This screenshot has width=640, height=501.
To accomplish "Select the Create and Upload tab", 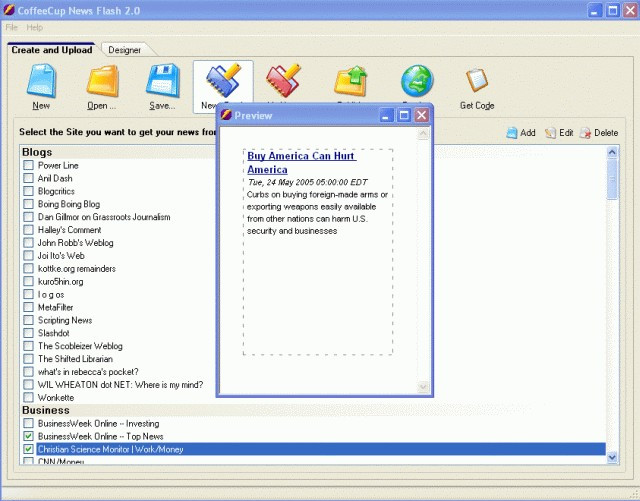I will 51,50.
